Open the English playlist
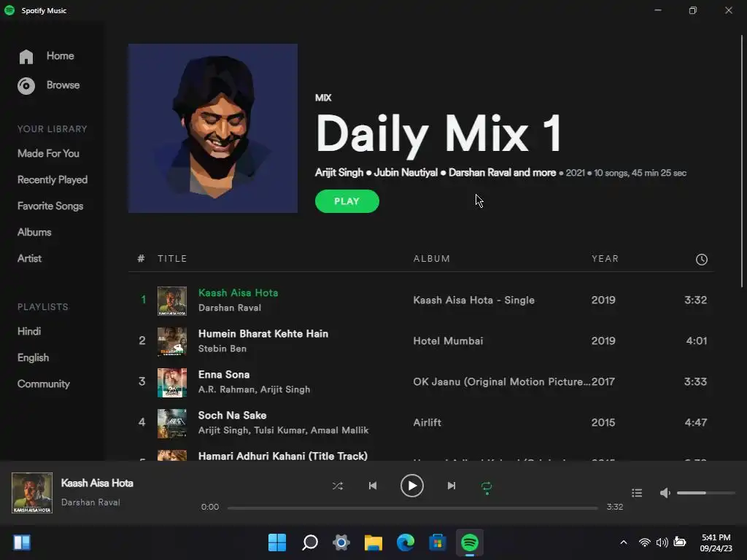Viewport: 747px width, 560px height. click(33, 357)
